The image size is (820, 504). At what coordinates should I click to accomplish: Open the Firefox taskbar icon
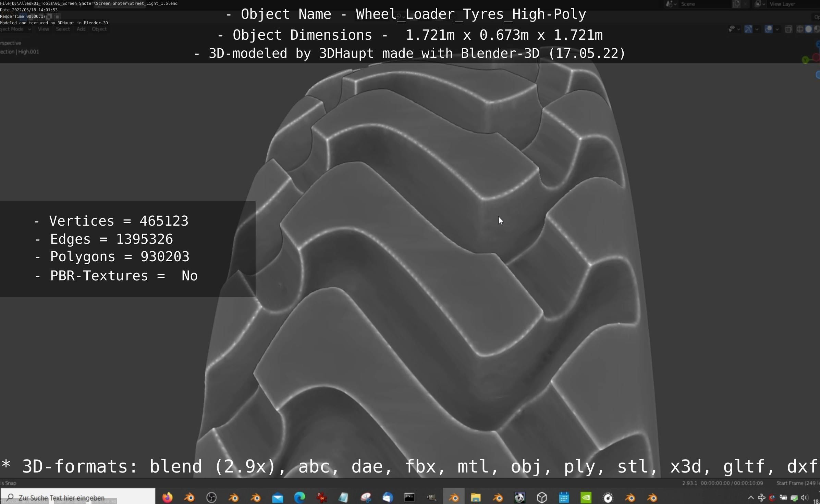167,497
